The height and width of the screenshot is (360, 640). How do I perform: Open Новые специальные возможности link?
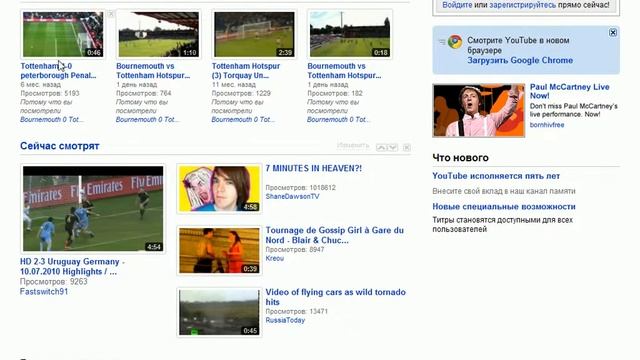pos(504,207)
